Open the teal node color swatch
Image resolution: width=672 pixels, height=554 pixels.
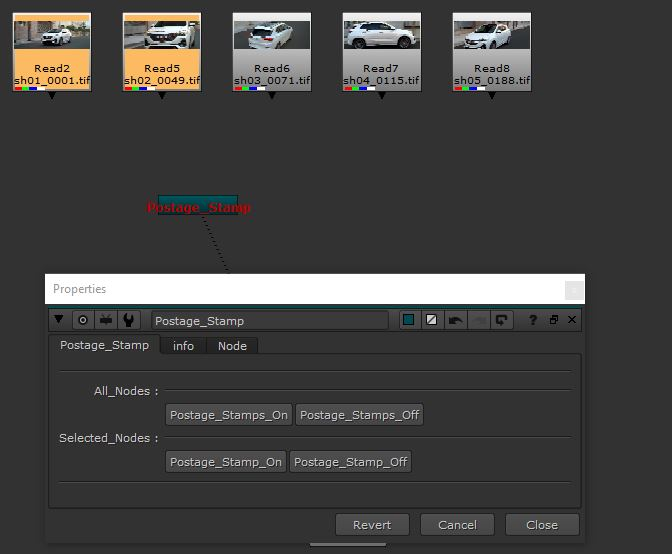(x=408, y=320)
